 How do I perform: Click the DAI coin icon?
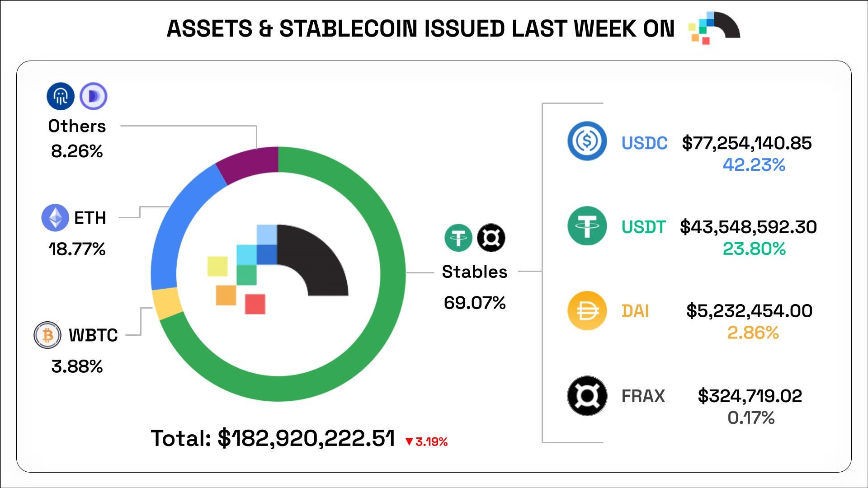(587, 310)
